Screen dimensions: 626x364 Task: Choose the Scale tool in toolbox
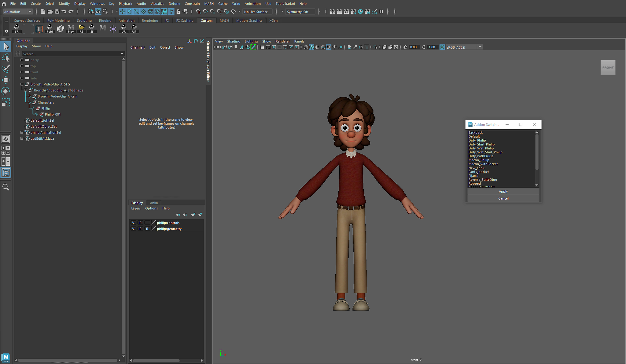pos(6,102)
